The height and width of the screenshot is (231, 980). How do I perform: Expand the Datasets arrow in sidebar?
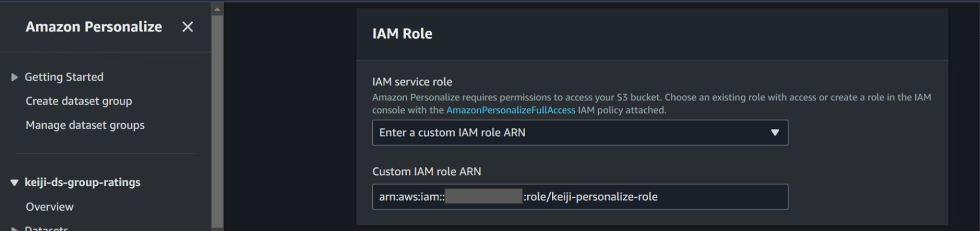pyautogui.click(x=14, y=228)
